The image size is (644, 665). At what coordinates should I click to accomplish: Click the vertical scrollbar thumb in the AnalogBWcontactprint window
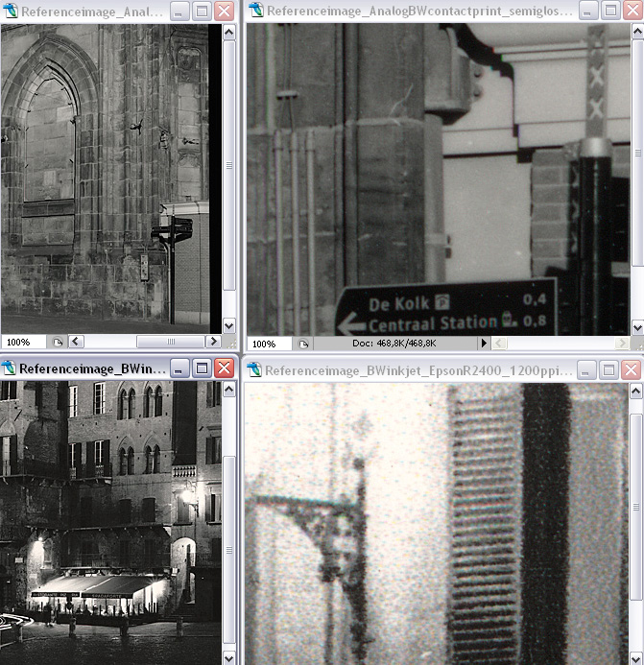[x=637, y=153]
